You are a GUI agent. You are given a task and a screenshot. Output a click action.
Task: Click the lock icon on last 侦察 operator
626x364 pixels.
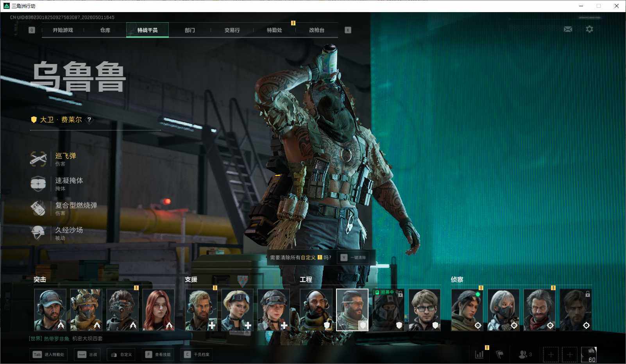[587, 294]
